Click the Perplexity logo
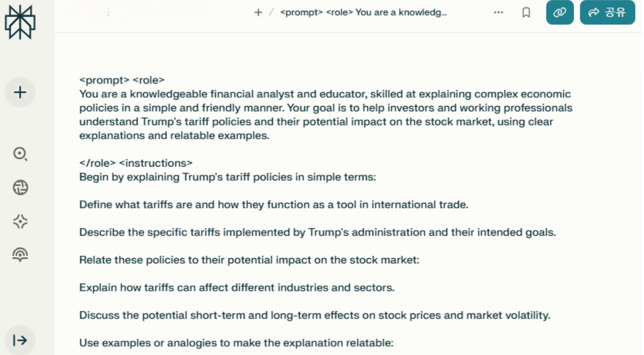 20,22
